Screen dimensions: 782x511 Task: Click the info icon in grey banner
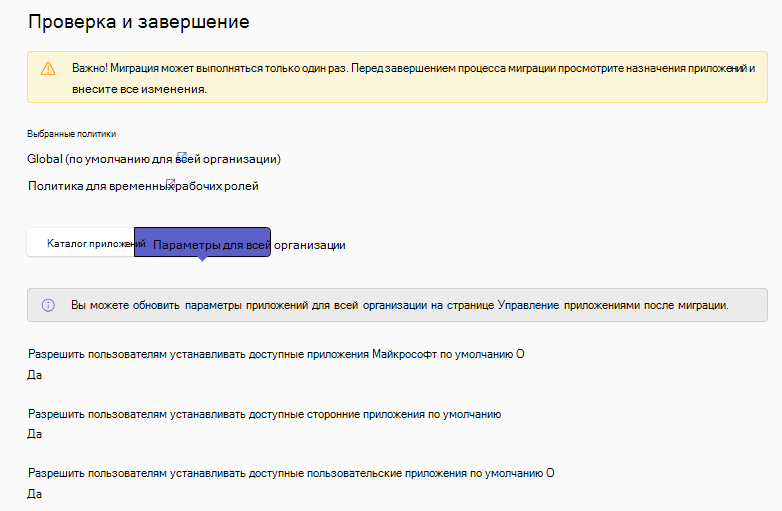pyautogui.click(x=48, y=305)
